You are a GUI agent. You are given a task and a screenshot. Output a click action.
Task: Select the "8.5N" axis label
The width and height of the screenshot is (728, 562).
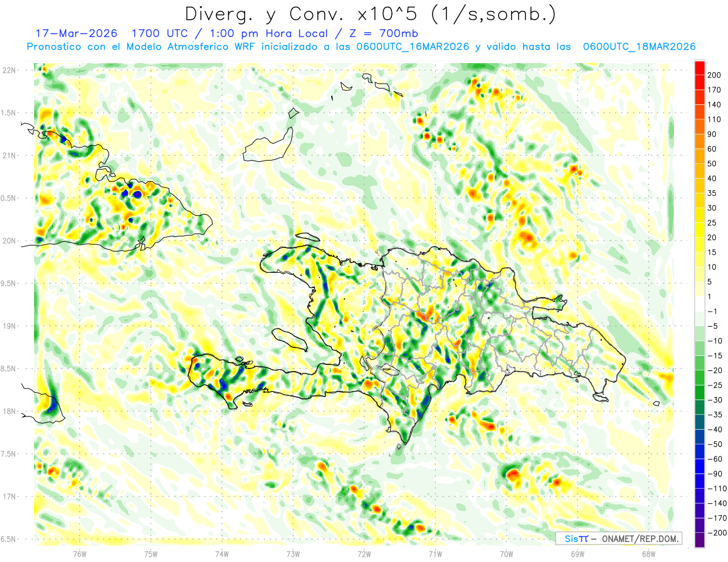tap(8, 369)
